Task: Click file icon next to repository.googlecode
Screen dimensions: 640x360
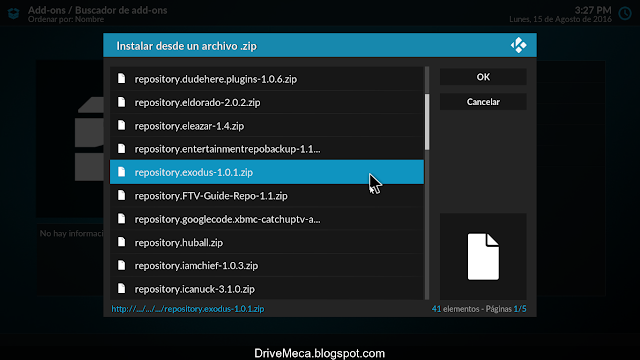Action: (x=121, y=218)
